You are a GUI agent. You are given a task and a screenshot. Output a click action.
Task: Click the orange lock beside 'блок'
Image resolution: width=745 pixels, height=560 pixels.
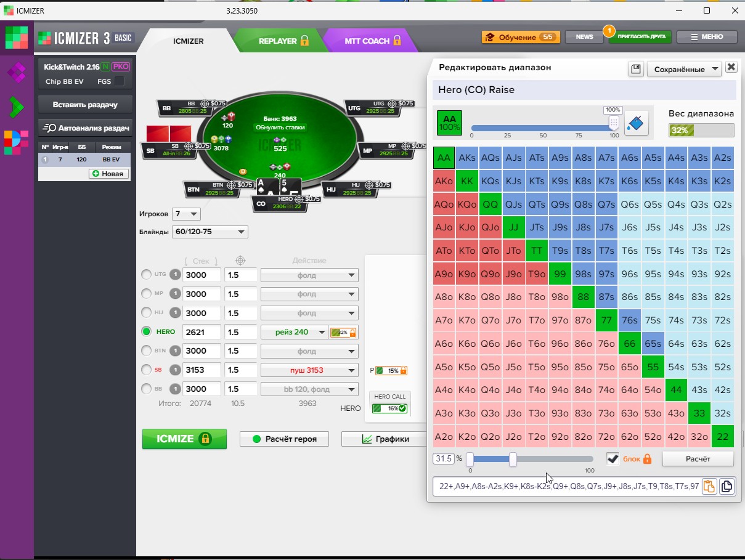click(647, 459)
